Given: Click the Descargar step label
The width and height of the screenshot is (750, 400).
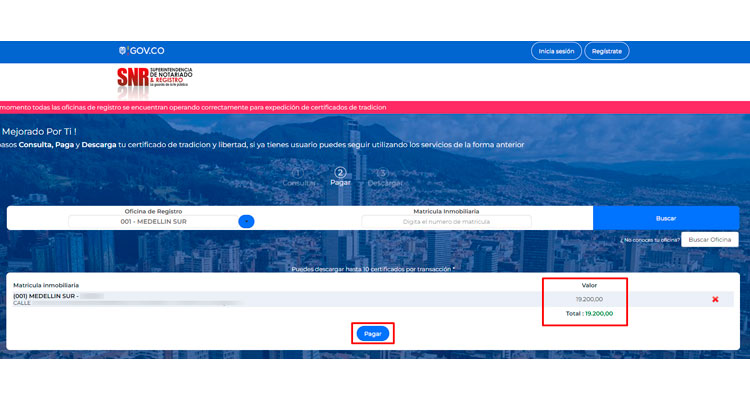Looking at the screenshot, I should tap(385, 184).
